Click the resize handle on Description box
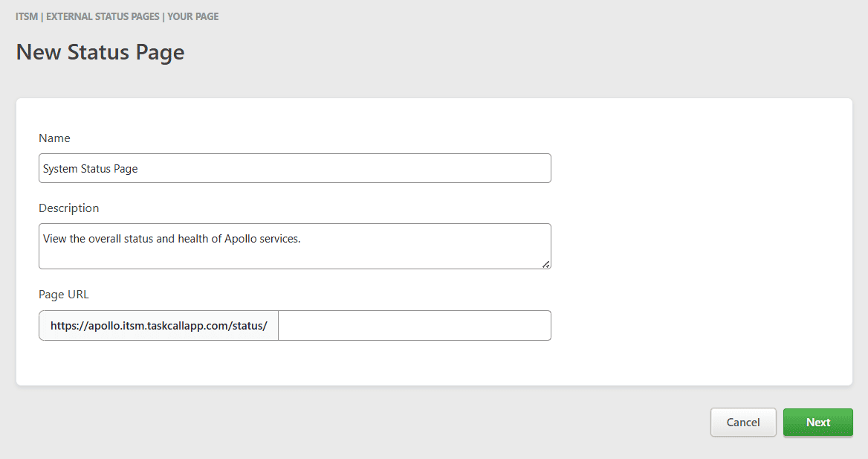This screenshot has width=868, height=459. 546,263
